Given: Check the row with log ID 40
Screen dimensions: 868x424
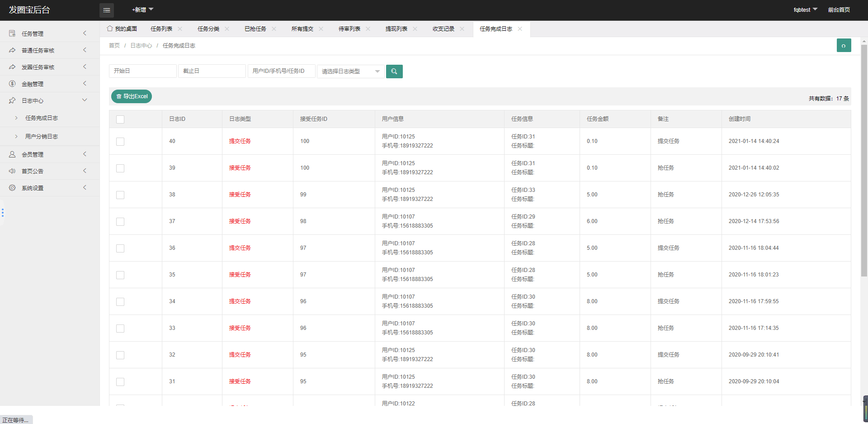Looking at the screenshot, I should click(x=120, y=142).
